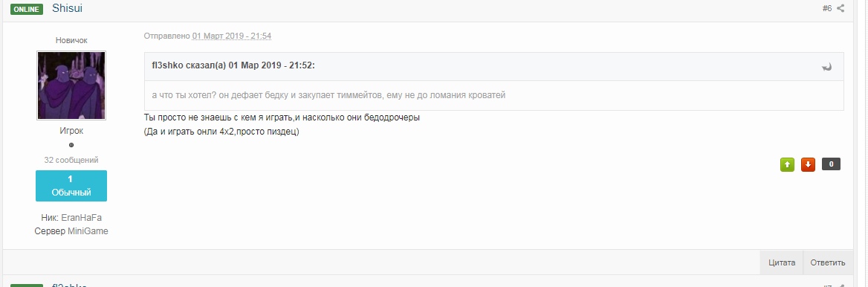This screenshot has width=868, height=287.
Task: Click the Новичок user title
Action: (71, 40)
